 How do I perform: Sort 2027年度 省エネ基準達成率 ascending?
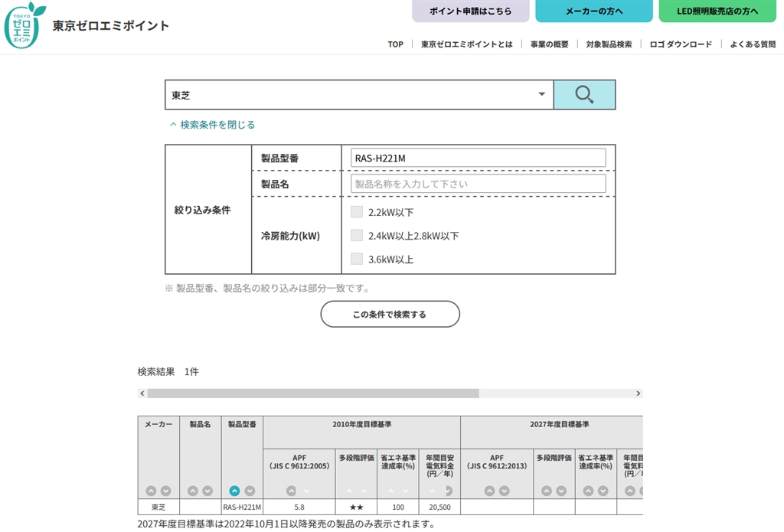click(x=589, y=491)
